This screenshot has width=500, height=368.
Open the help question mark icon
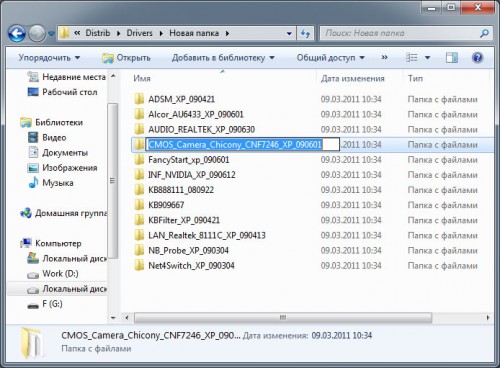(477, 58)
